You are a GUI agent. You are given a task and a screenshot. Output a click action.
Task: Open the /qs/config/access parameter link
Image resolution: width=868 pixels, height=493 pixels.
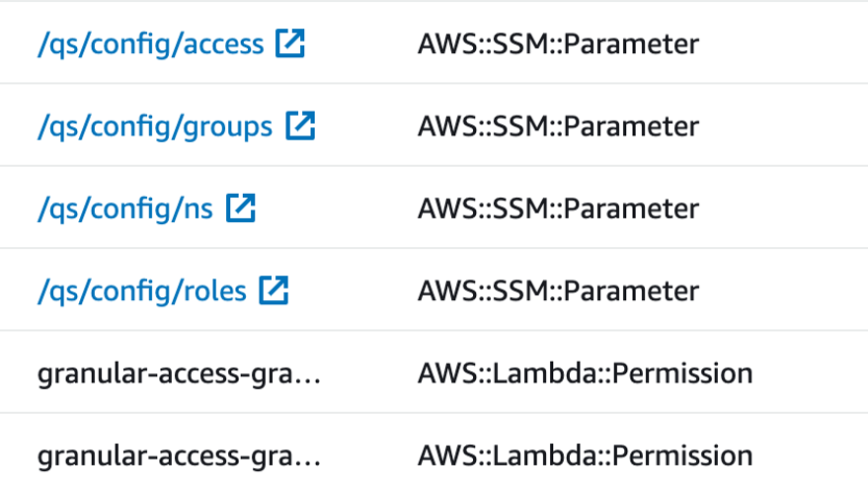tap(150, 44)
